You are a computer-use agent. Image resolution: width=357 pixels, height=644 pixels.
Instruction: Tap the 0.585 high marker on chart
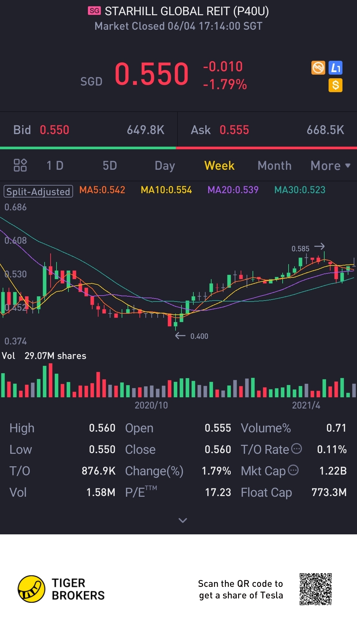click(x=300, y=249)
